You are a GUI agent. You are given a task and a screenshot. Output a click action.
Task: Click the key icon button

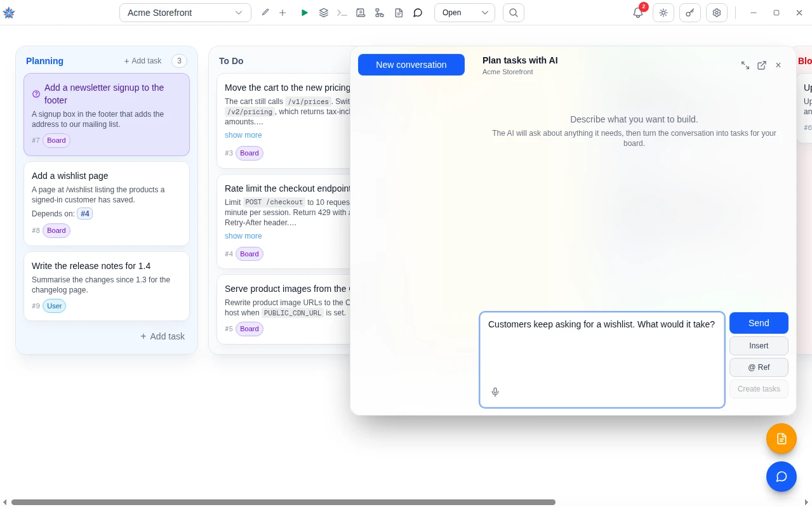point(690,13)
